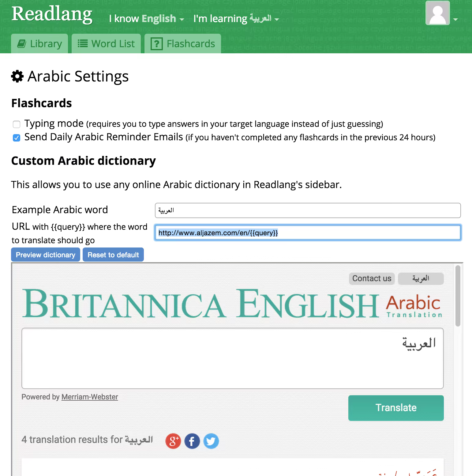The image size is (472, 476).
Task: Open the I'm learning Arabic dropdown
Action: coord(236,19)
